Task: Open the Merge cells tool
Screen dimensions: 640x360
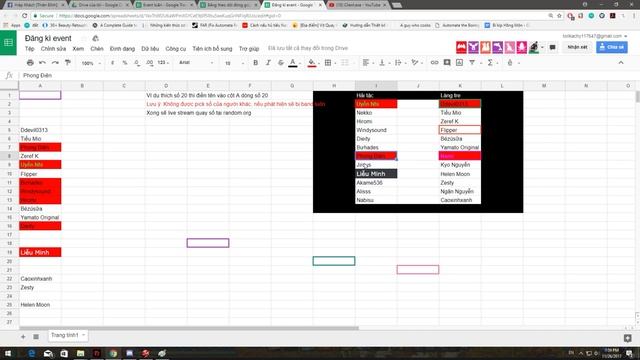Action: [x=345, y=63]
